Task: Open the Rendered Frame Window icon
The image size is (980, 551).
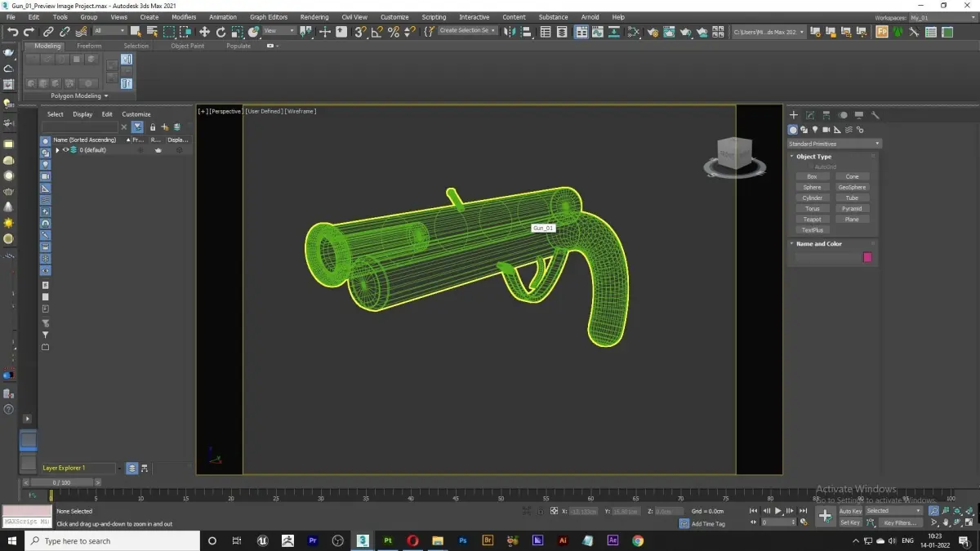Action: tap(670, 32)
